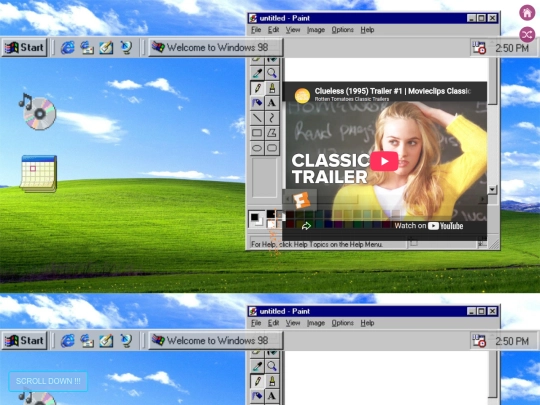Open Help menu in upper Paint window

point(367,30)
